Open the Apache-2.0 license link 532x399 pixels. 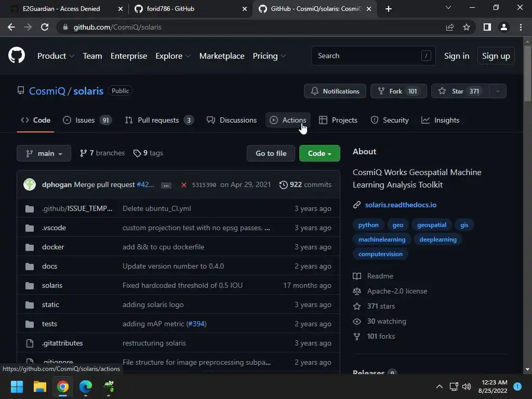coord(397,291)
